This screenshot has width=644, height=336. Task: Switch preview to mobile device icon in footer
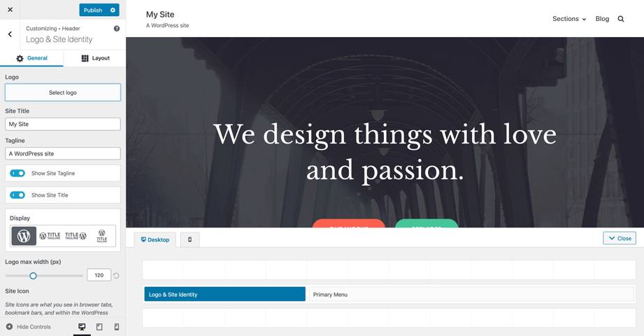[x=117, y=327]
